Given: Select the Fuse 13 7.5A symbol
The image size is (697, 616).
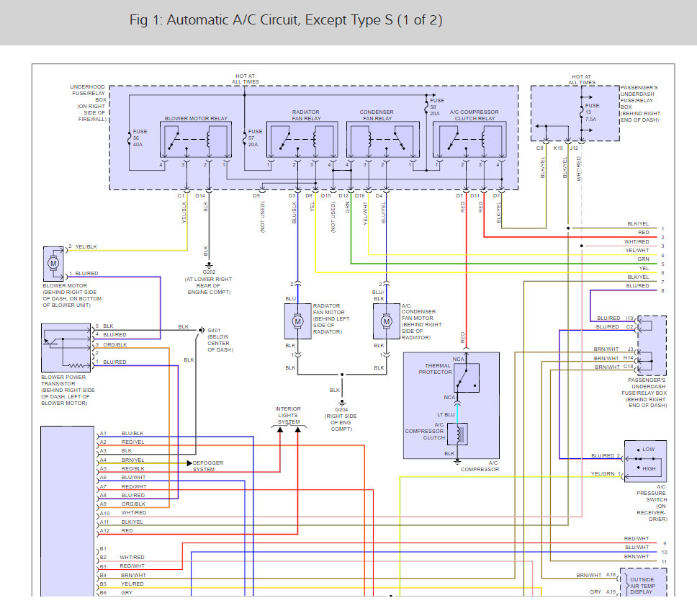Looking at the screenshot, I should [x=581, y=112].
